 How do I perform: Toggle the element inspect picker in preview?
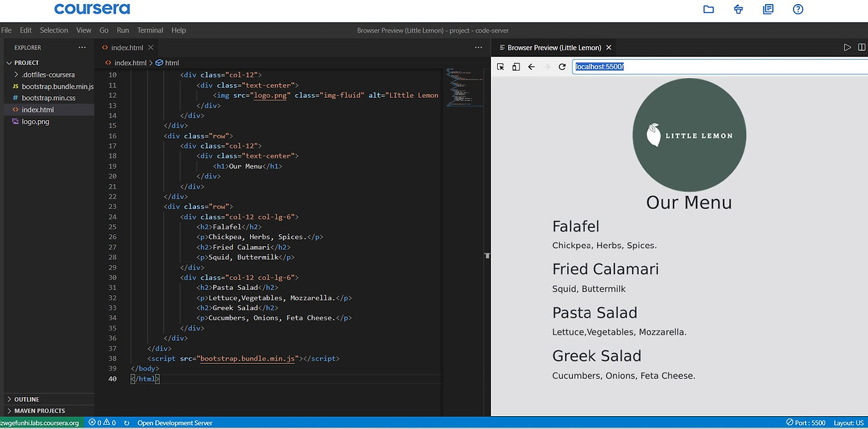500,67
